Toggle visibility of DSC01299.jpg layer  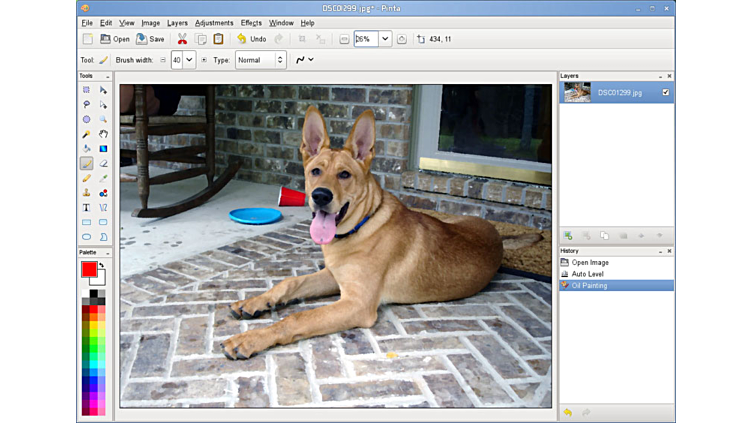tap(666, 93)
